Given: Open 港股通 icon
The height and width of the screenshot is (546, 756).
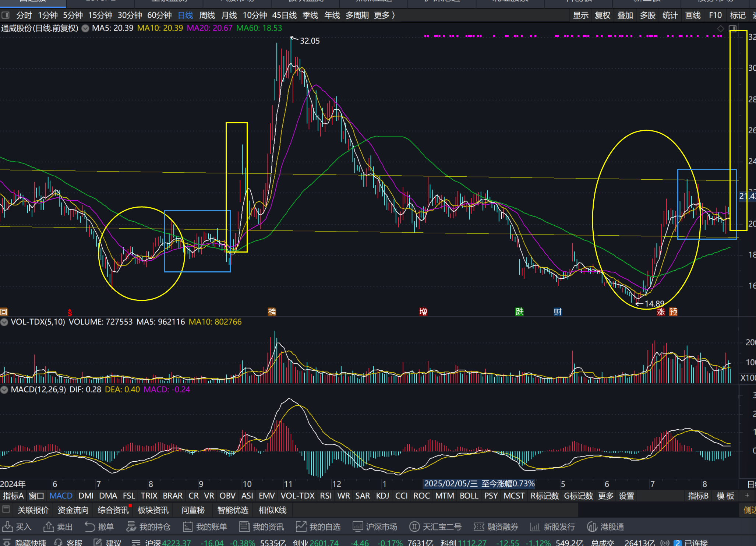Looking at the screenshot, I should (592, 526).
